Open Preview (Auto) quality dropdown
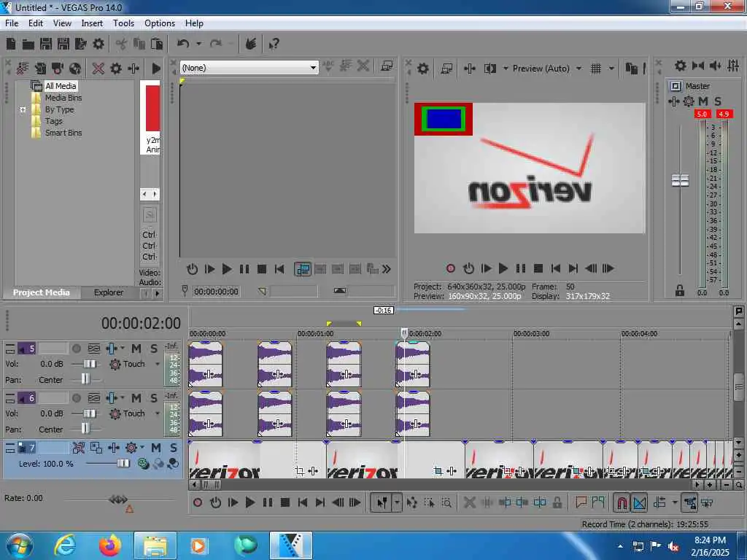 click(x=578, y=69)
